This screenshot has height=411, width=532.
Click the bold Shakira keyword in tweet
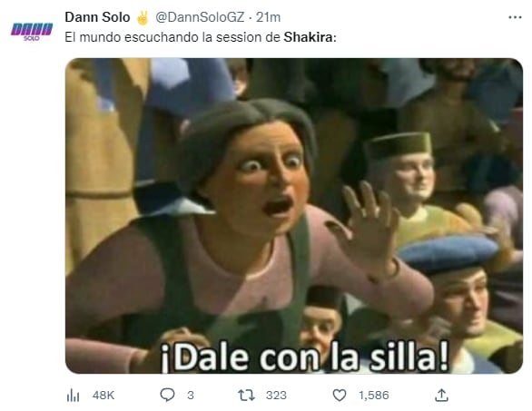pyautogui.click(x=308, y=37)
